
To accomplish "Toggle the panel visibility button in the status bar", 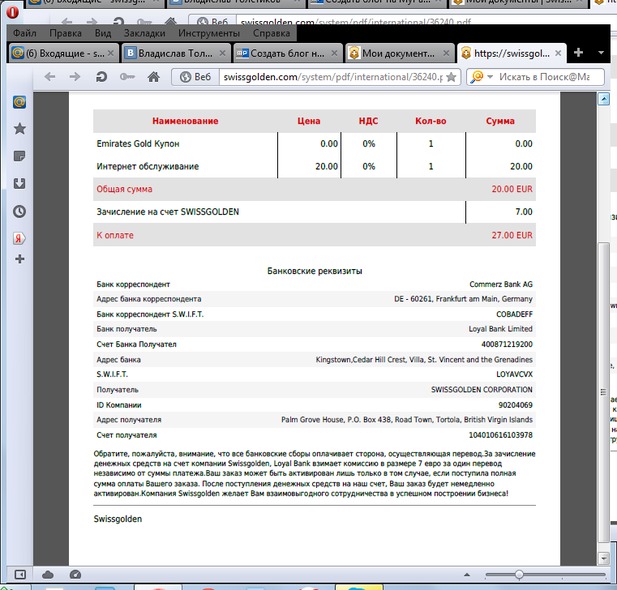I will 20,575.
